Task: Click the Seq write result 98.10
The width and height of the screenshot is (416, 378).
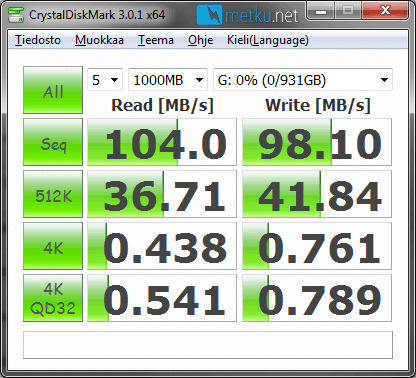Action: coord(317,142)
